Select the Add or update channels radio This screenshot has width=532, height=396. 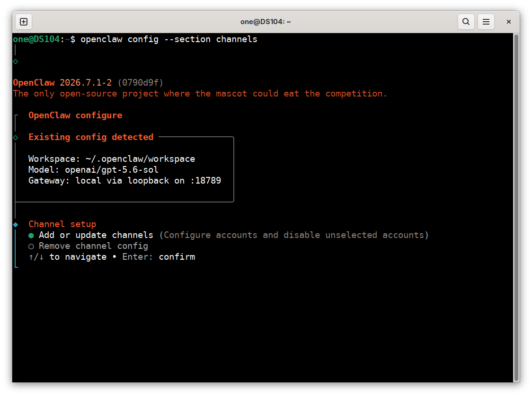coord(31,236)
